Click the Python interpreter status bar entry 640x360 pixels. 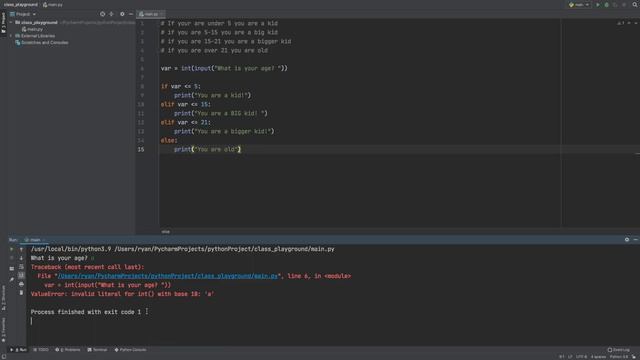pos(619,357)
